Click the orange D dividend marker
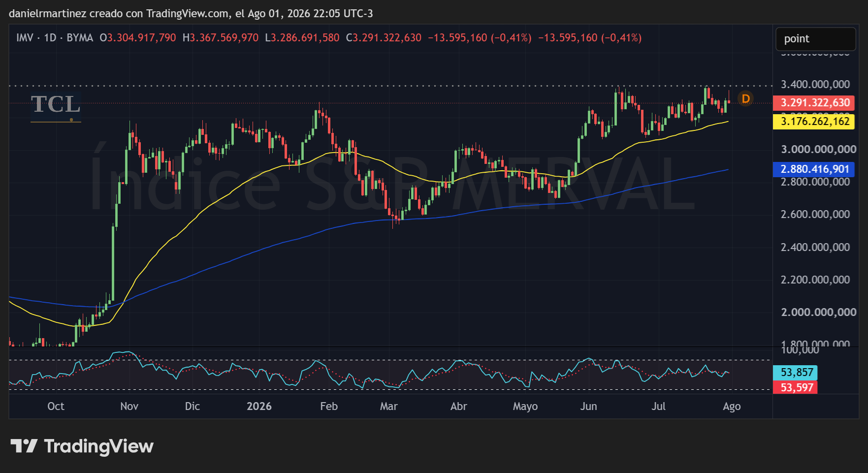Image resolution: width=868 pixels, height=473 pixels. pyautogui.click(x=746, y=99)
